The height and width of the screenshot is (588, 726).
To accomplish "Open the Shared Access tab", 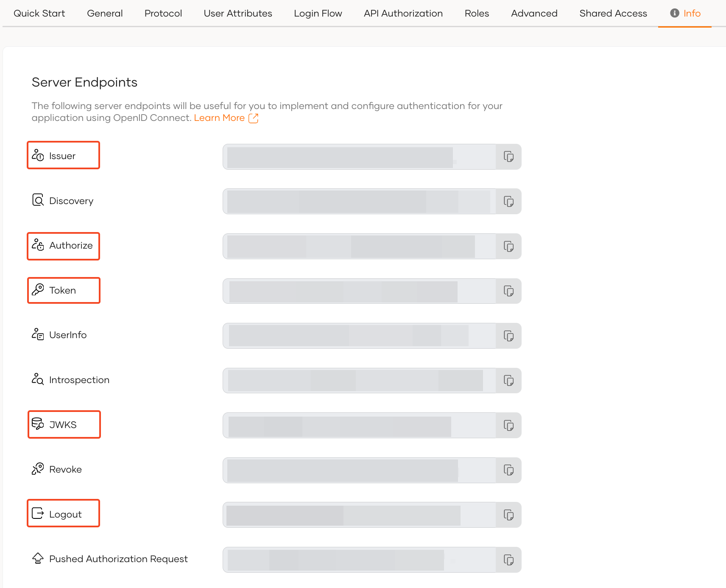I will [x=613, y=13].
